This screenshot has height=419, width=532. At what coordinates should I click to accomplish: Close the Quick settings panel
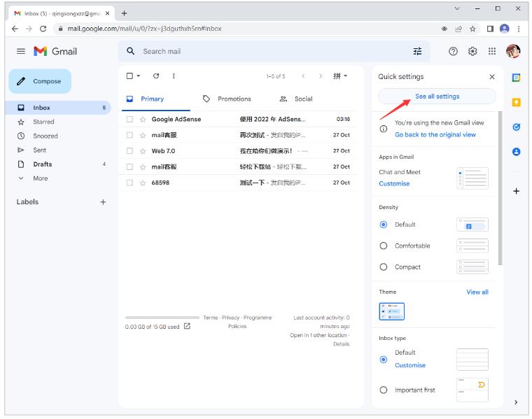pyautogui.click(x=491, y=77)
